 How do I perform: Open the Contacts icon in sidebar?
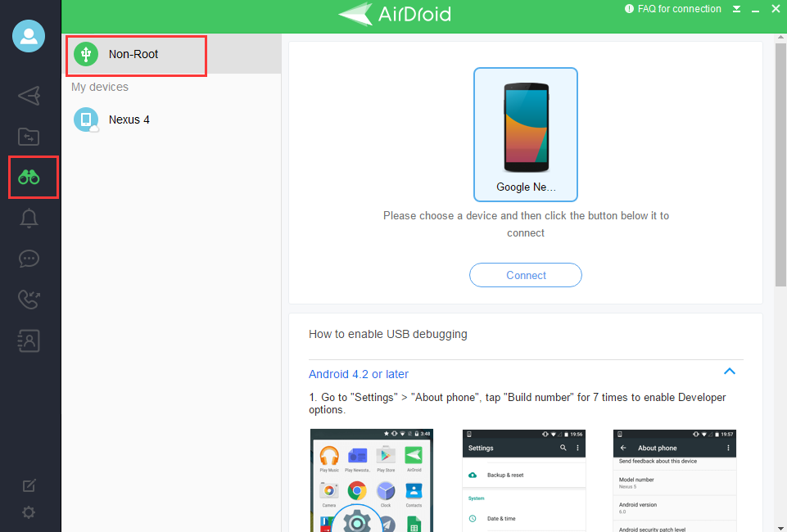[29, 340]
